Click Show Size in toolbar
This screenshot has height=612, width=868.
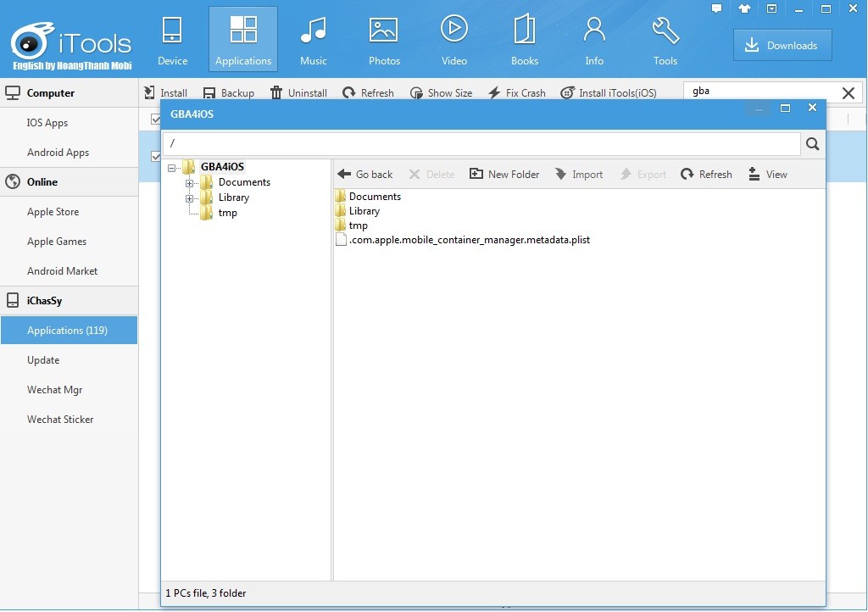click(441, 93)
